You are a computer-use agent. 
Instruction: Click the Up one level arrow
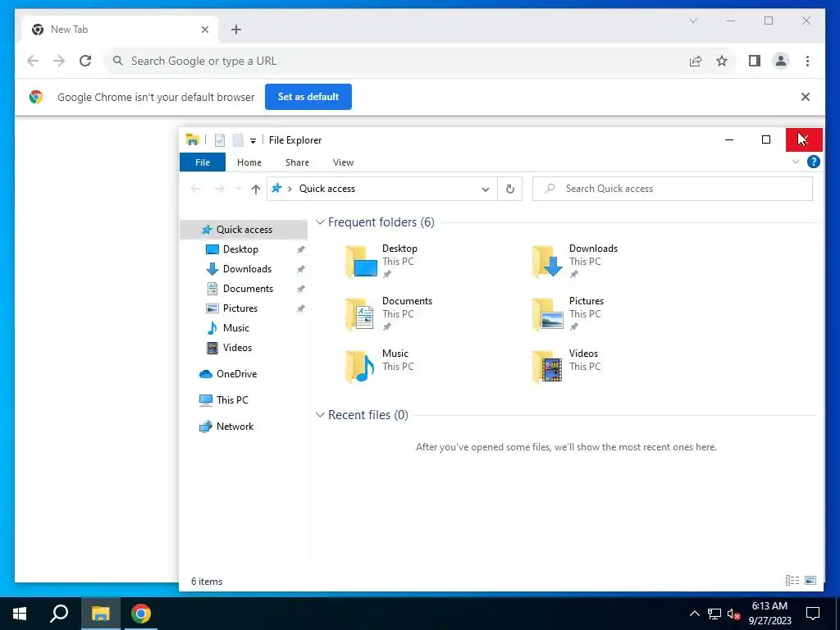tap(256, 189)
